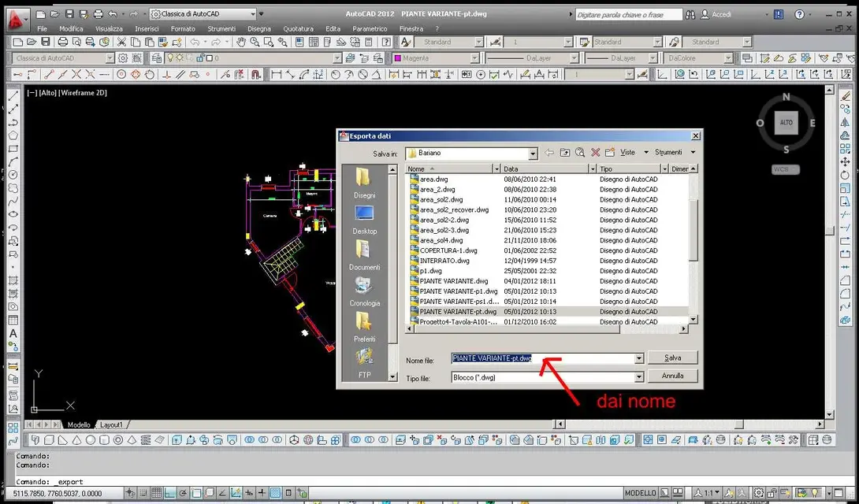Viewport: 859px width, 504px height.
Task: Click the Snap to Center circle icon
Action: [x=121, y=75]
